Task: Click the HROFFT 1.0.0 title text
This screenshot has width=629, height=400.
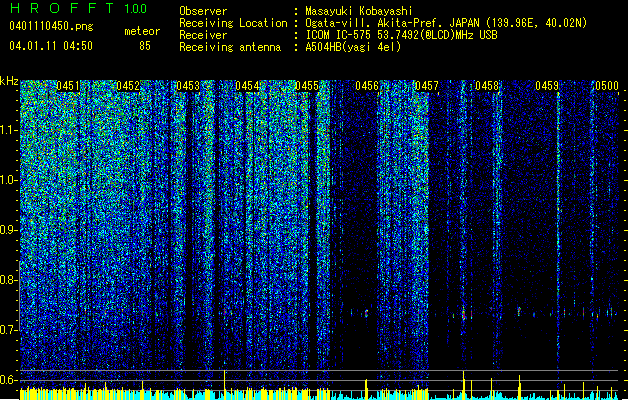Action: tap(78, 8)
